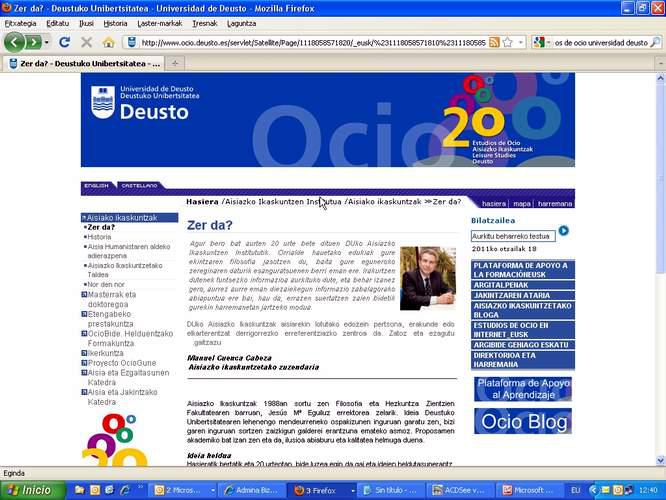Screen dimensions: 666x500
Task: Switch site language to English
Action: tap(96, 186)
